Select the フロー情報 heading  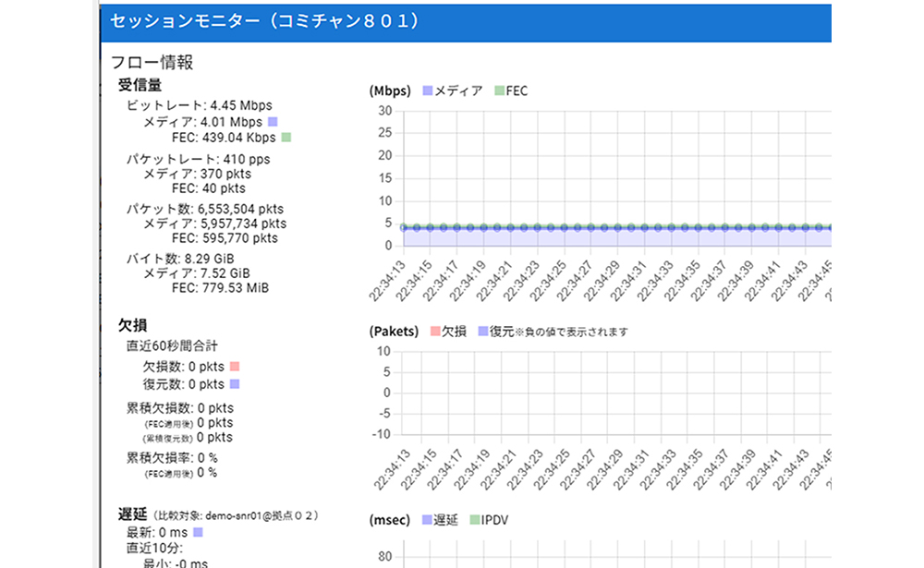(x=152, y=63)
